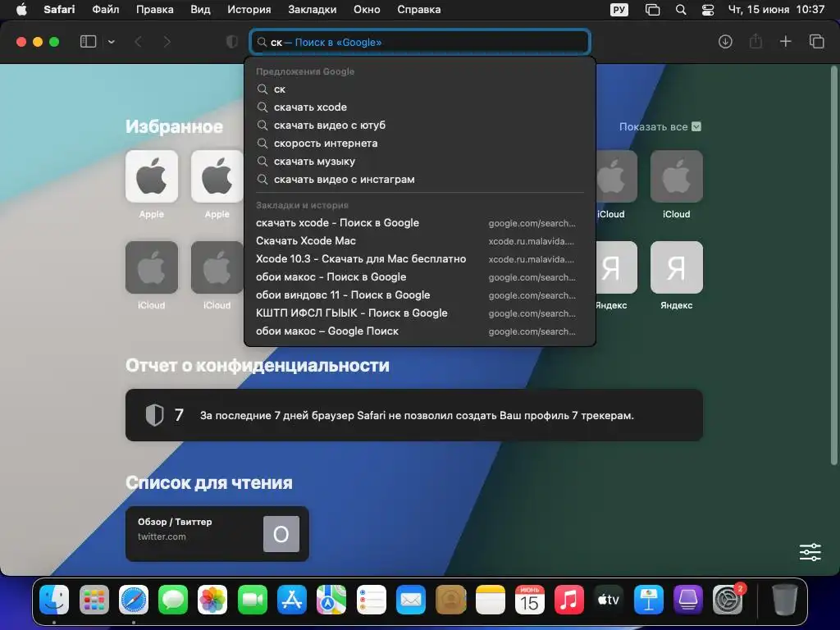Open the Файл menu
The height and width of the screenshot is (630, 840).
tap(106, 10)
